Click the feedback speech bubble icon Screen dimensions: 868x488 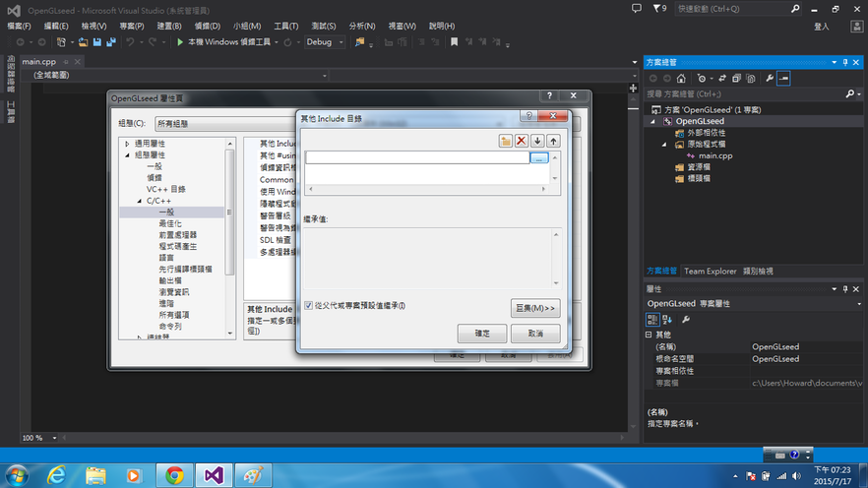point(637,8)
